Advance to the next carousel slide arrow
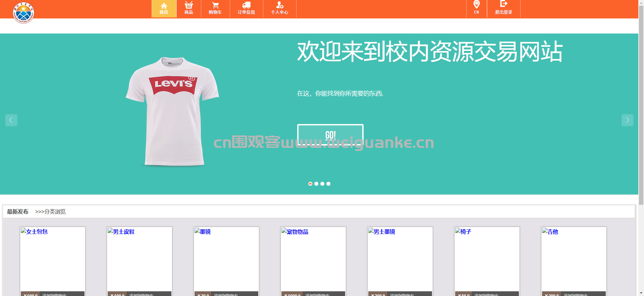The width and height of the screenshot is (644, 296). [627, 120]
